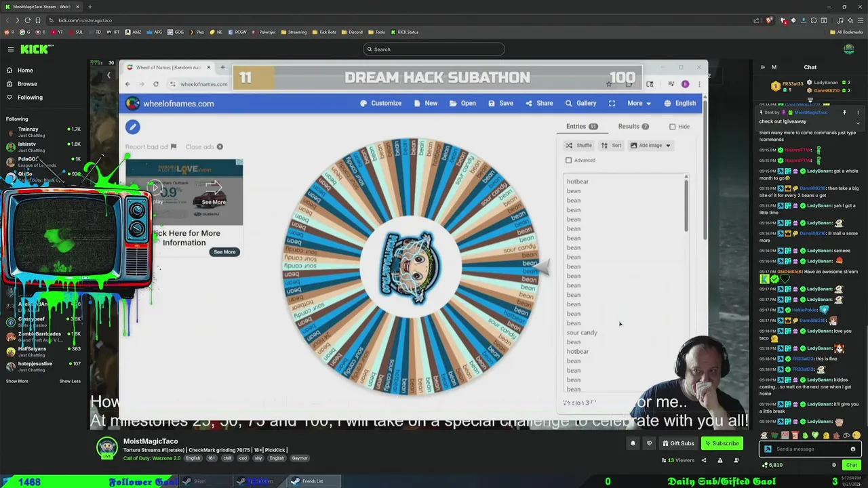Toggle the Hide checkbox
This screenshot has height=488, width=868.
click(x=672, y=127)
